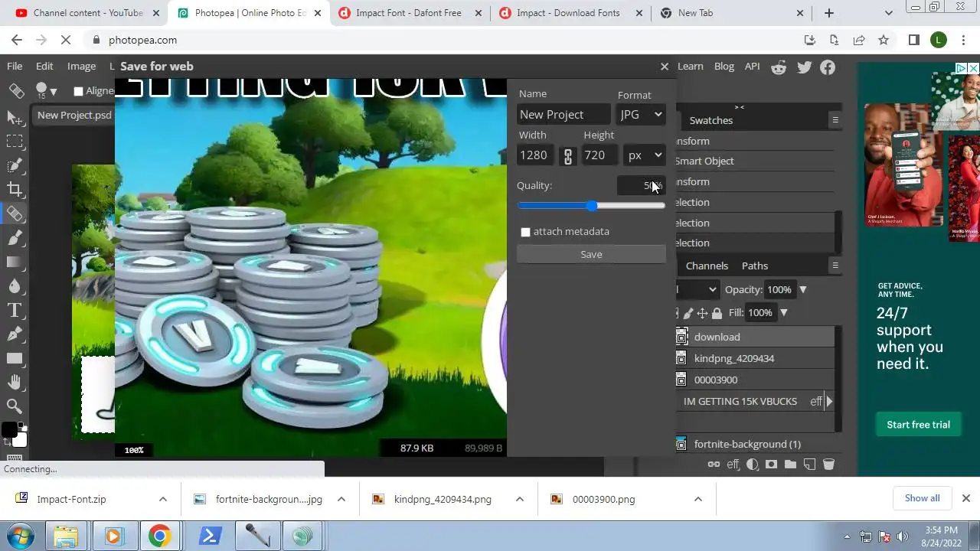This screenshot has height=551, width=980.
Task: Open the Layers panel menu
Action: (x=835, y=266)
